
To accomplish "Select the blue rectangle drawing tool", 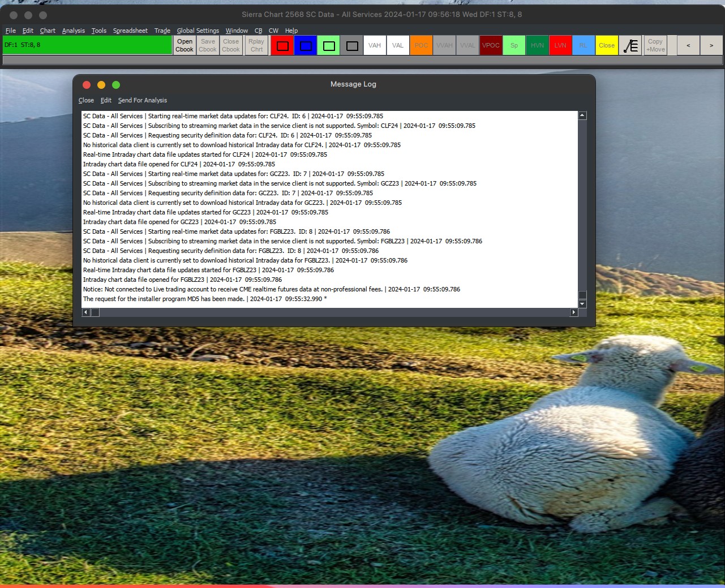I will (306, 46).
